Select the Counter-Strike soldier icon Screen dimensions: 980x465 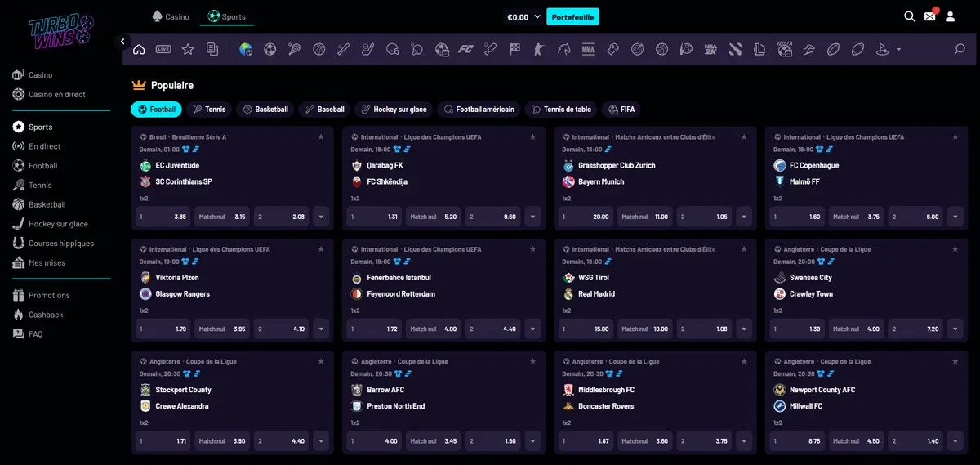(x=539, y=49)
